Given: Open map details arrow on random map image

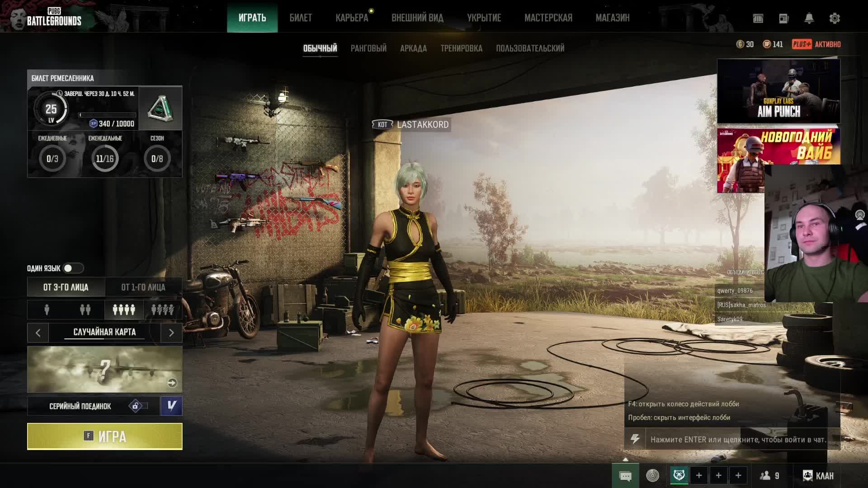Looking at the screenshot, I should point(172,383).
